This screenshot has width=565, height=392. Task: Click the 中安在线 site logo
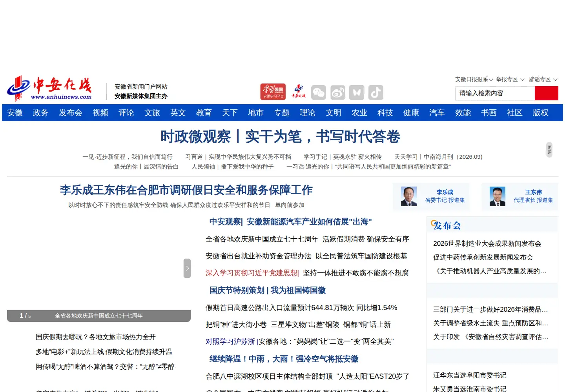pyautogui.click(x=49, y=88)
